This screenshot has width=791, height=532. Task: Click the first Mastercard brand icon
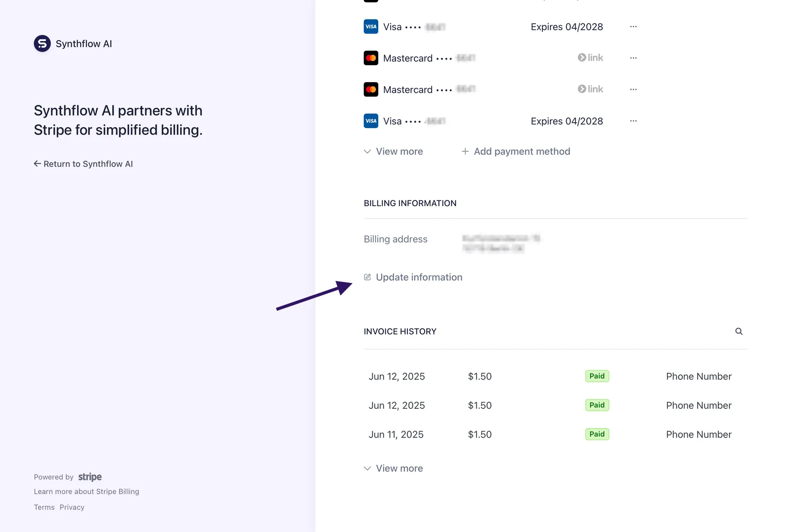pyautogui.click(x=371, y=58)
